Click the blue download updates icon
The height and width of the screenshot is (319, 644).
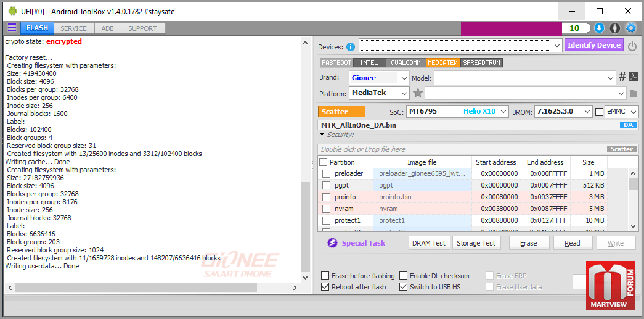(599, 28)
